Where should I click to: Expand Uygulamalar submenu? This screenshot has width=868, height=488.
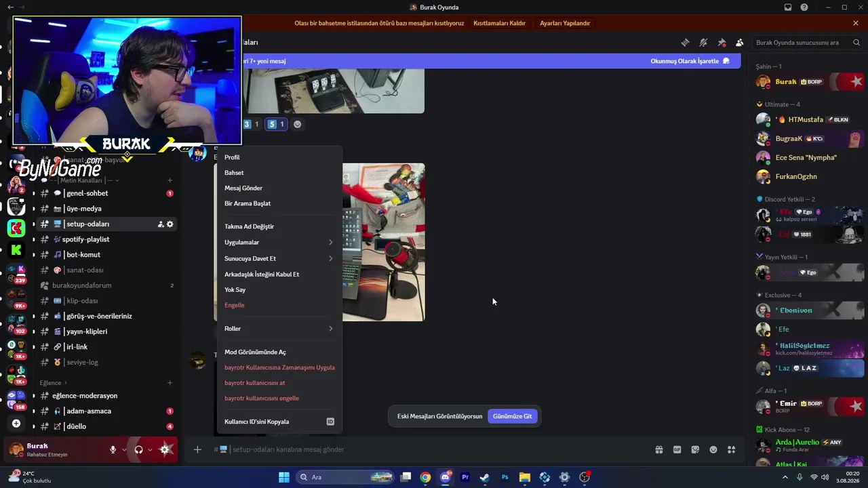click(x=279, y=242)
